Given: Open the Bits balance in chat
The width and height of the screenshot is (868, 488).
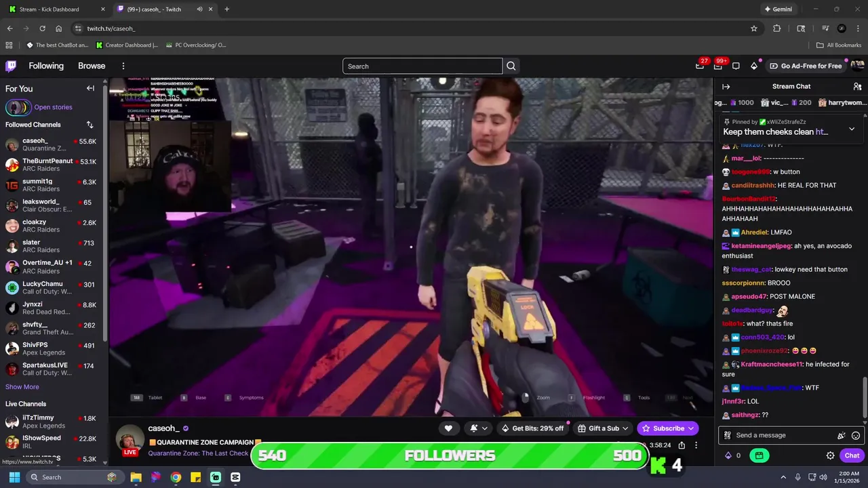Looking at the screenshot, I should [733, 455].
